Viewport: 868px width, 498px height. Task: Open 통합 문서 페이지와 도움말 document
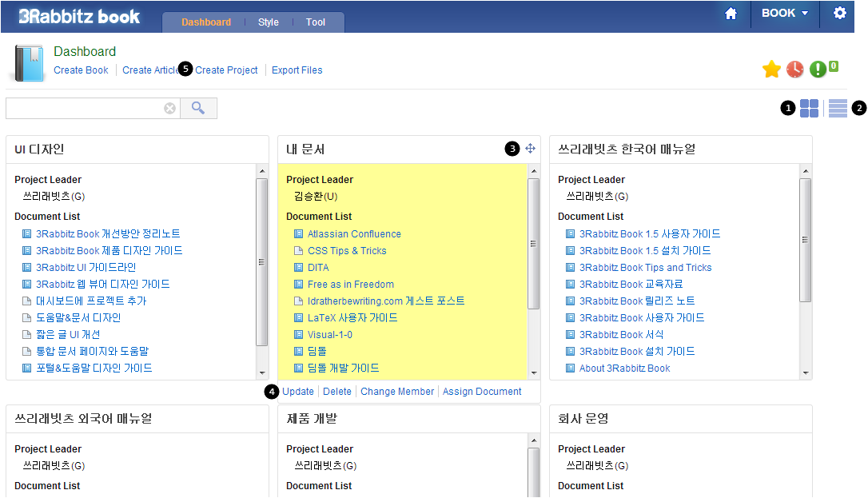pyautogui.click(x=93, y=352)
